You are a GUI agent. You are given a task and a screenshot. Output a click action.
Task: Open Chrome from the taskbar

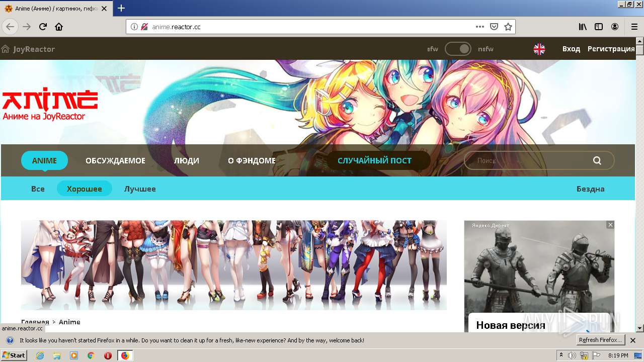[x=91, y=355]
